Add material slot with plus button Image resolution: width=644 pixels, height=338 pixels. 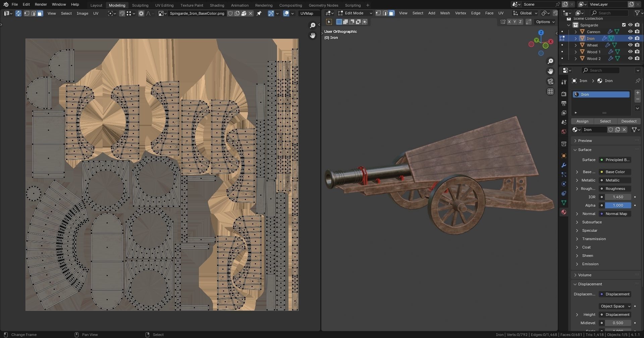click(x=638, y=93)
